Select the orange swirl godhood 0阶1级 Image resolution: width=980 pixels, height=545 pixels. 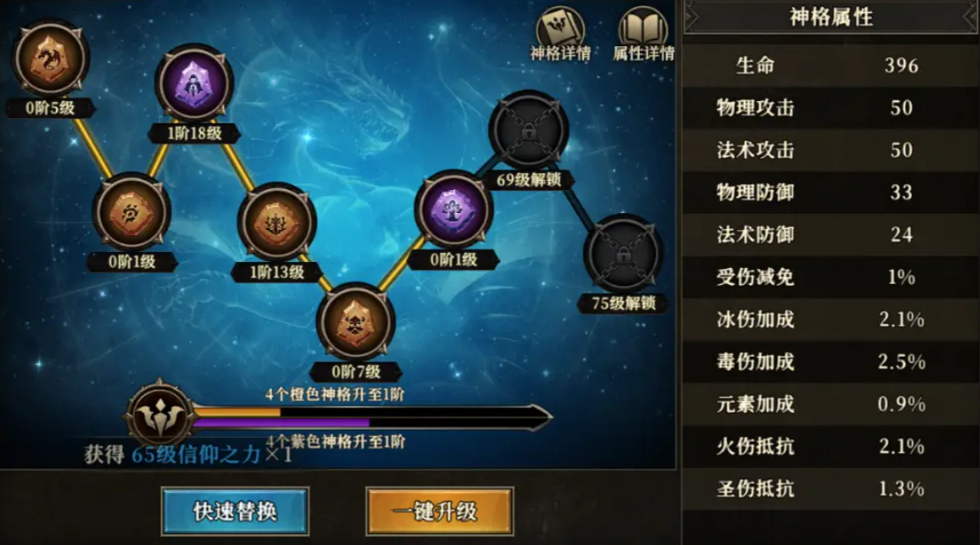[132, 212]
